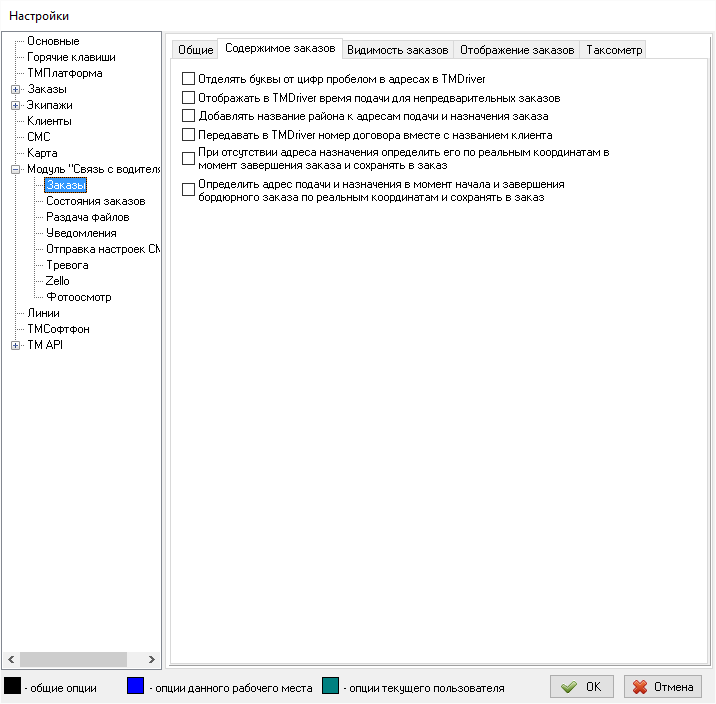Switch to the Общие tab
Viewport: 716px width, 704px height.
click(x=195, y=50)
